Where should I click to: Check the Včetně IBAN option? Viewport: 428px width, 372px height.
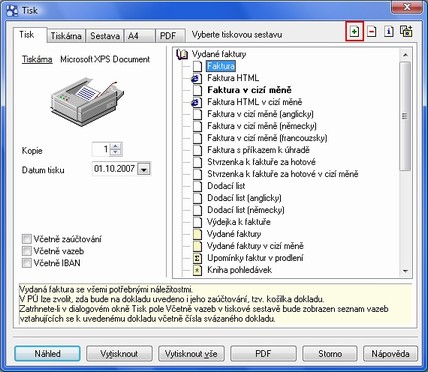coord(27,263)
